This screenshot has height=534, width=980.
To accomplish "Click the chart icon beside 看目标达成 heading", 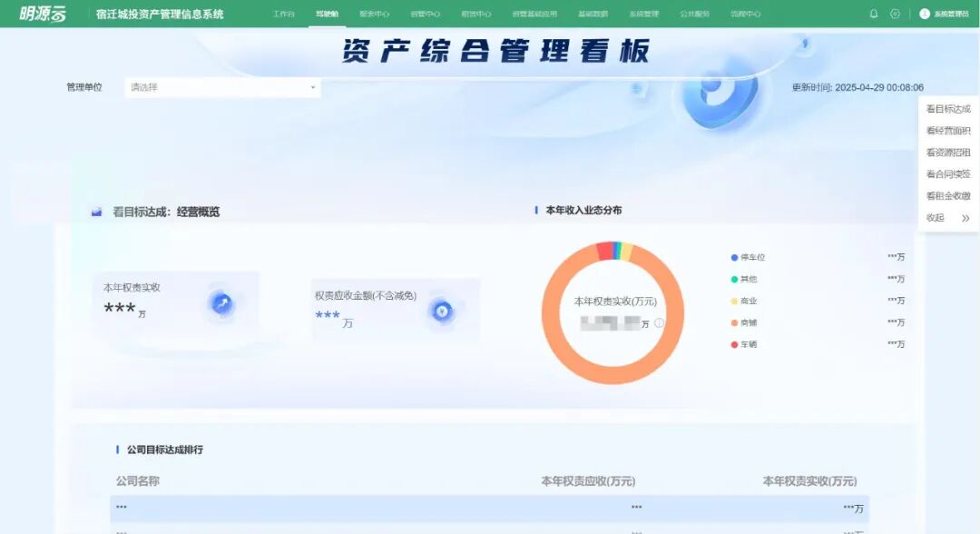I will tap(97, 213).
